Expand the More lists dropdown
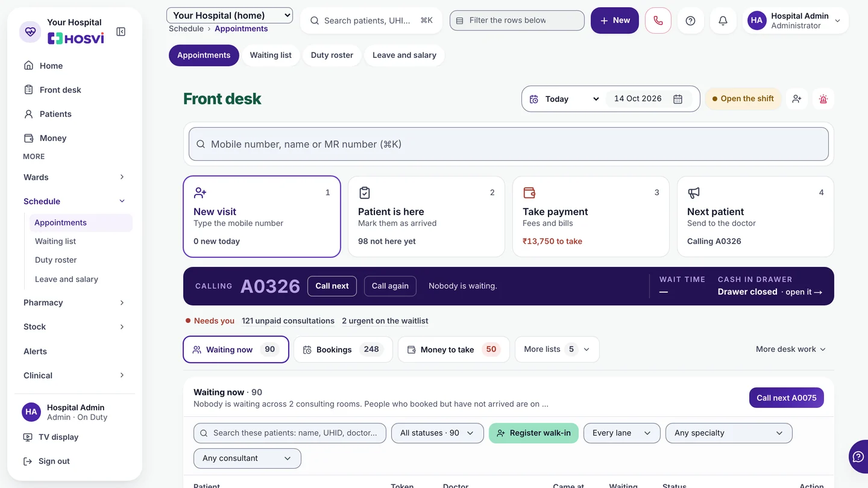 pos(557,349)
